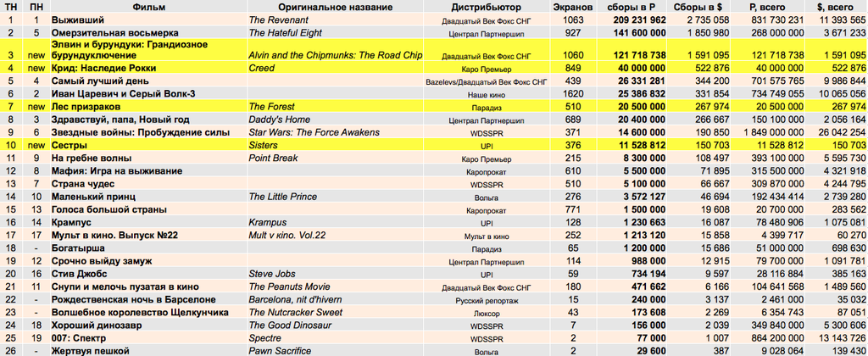Click the dollar total '26 042 254'
Image resolution: width=868 pixels, height=356 pixels.
[843, 132]
